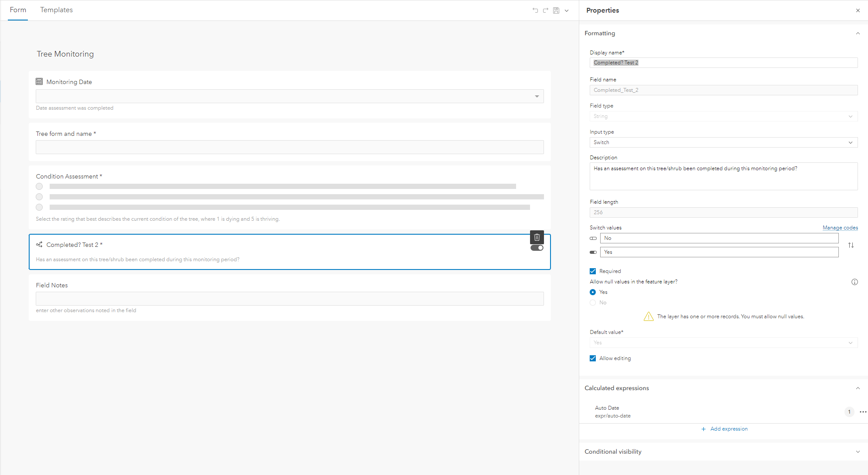Toggle the Completed? Test 2 switch
The width and height of the screenshot is (868, 475).
coord(537,248)
